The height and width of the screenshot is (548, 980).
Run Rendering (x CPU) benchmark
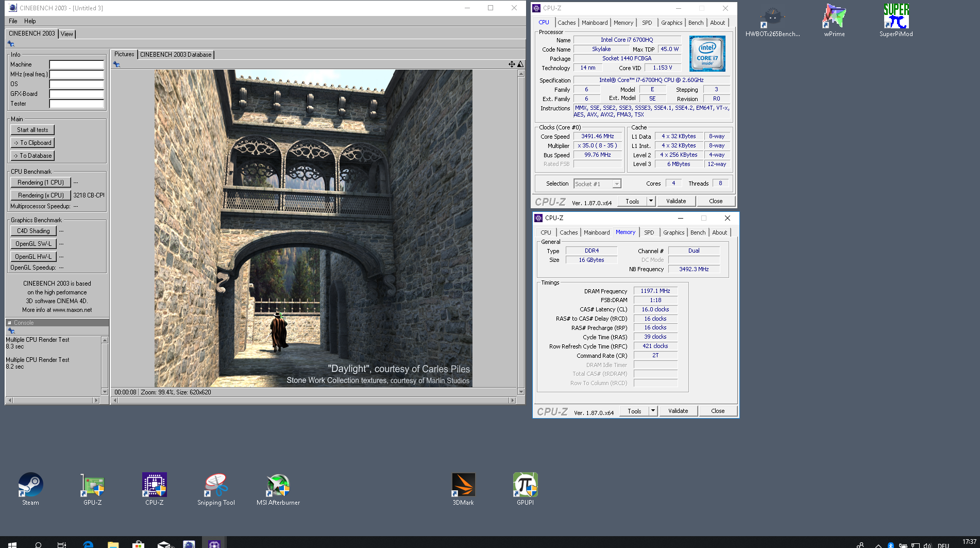(x=41, y=195)
